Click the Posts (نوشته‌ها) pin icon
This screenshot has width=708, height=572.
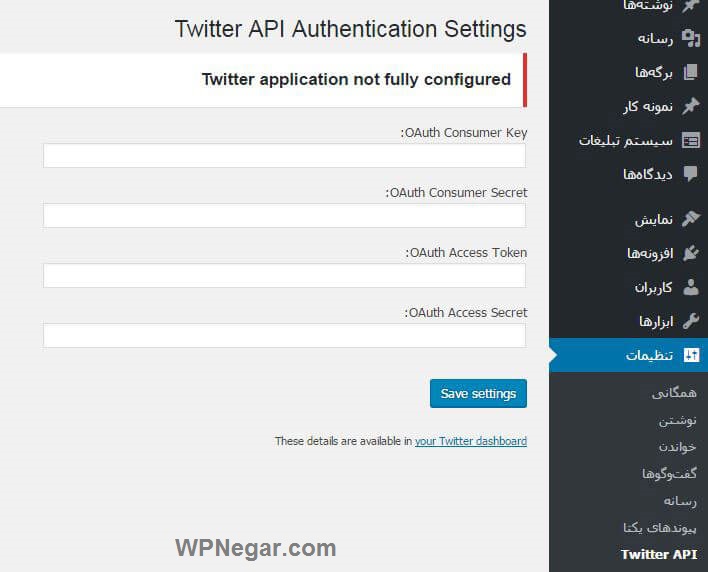[691, 5]
